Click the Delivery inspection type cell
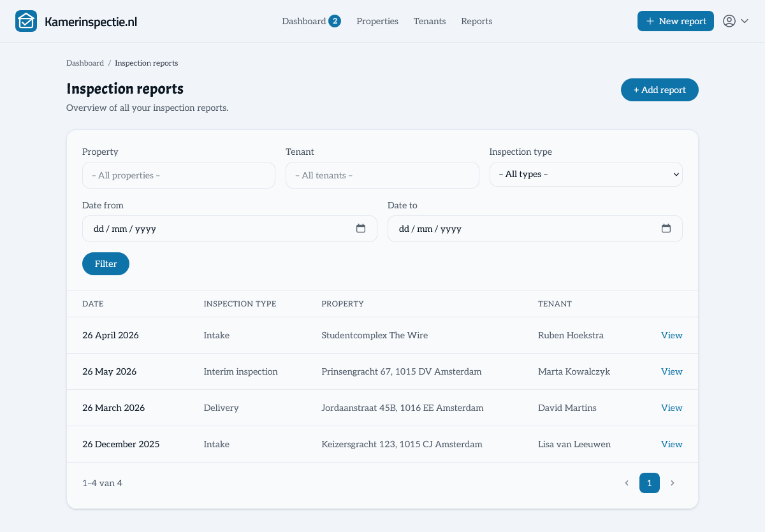Image resolution: width=765 pixels, height=532 pixels. pyautogui.click(x=221, y=408)
